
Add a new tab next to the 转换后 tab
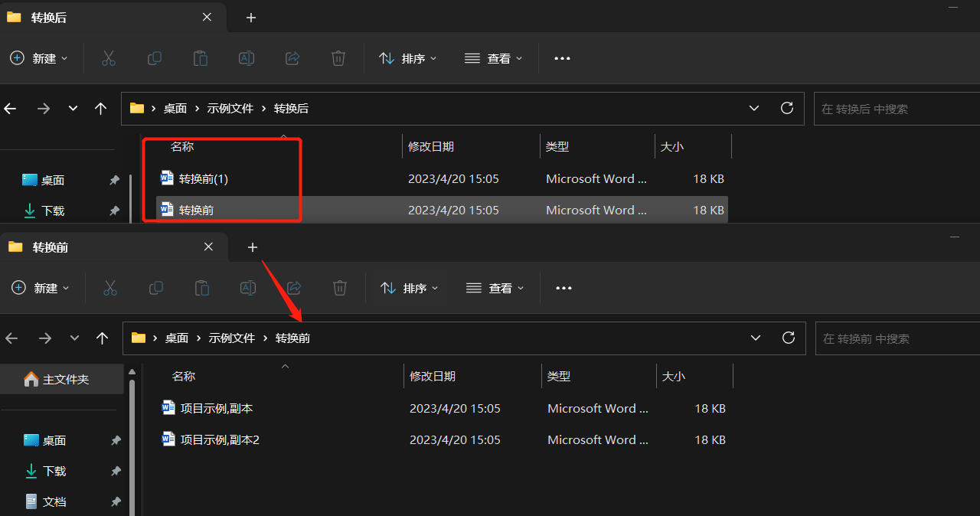click(x=251, y=18)
